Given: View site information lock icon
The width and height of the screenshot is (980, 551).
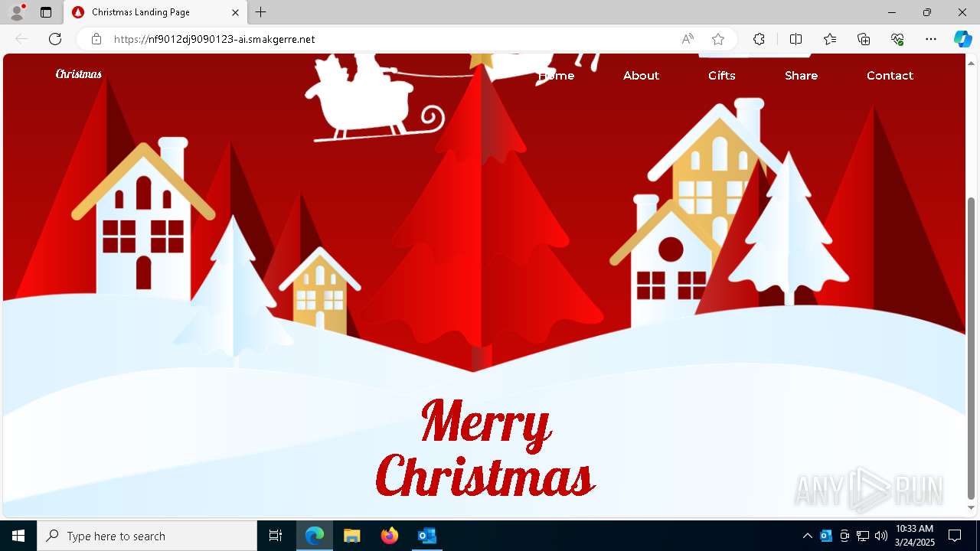Looking at the screenshot, I should 96,39.
